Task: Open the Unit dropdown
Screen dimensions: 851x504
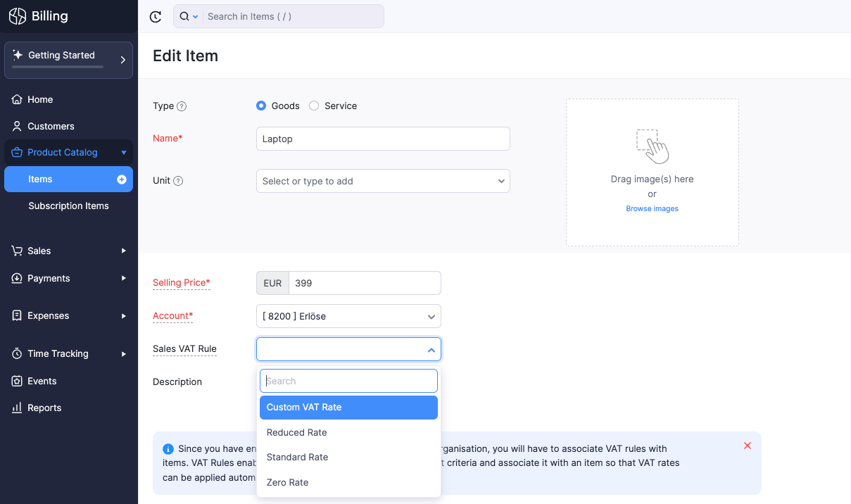Action: pos(382,181)
